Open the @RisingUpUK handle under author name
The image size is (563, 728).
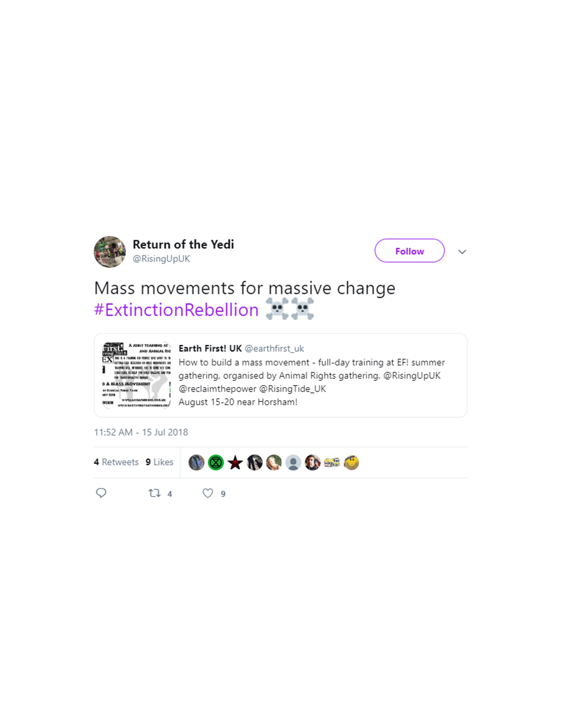point(161,259)
